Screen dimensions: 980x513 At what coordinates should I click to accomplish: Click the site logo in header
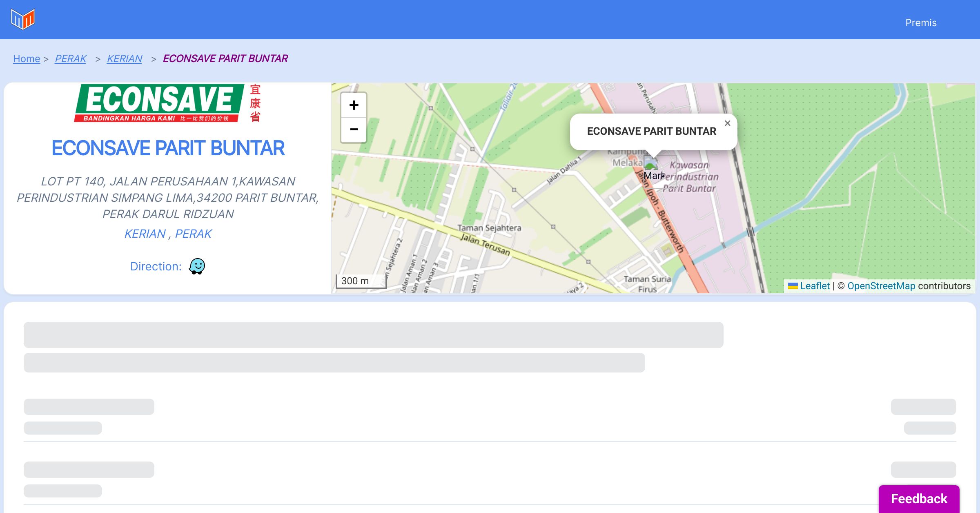pyautogui.click(x=23, y=19)
